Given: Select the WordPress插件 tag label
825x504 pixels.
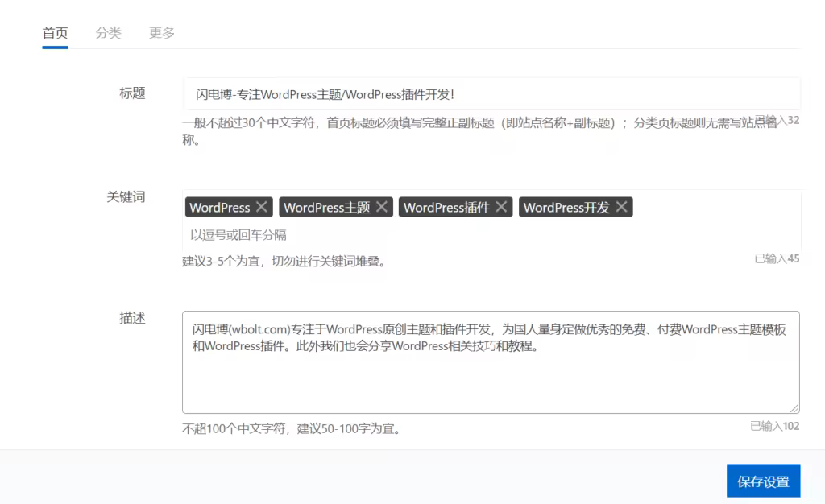Looking at the screenshot, I should click(x=446, y=208).
